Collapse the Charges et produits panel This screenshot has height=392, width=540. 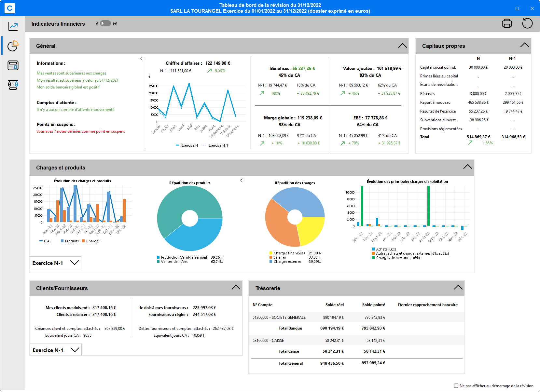467,167
